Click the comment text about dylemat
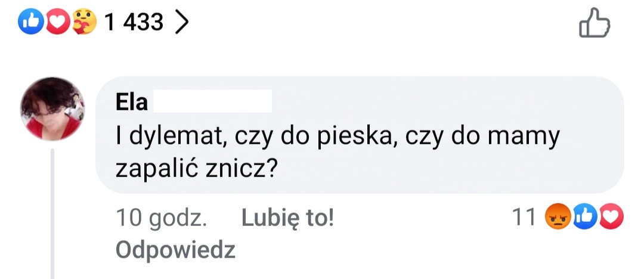 [338, 138]
